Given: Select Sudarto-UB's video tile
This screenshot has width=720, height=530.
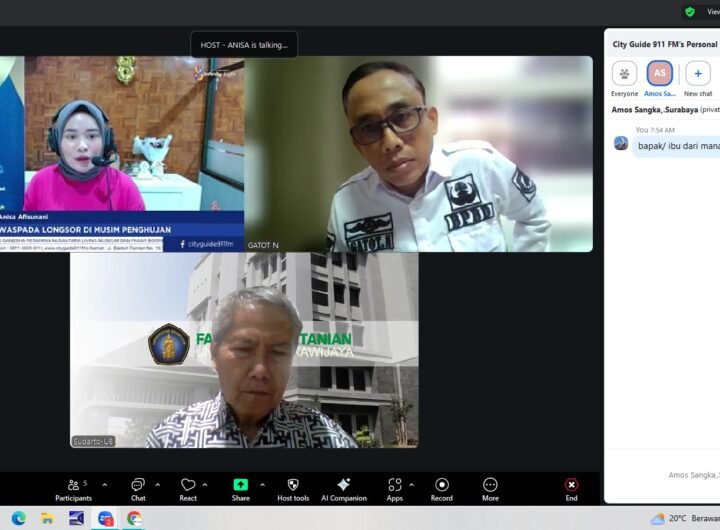Looking at the screenshot, I should coord(244,350).
